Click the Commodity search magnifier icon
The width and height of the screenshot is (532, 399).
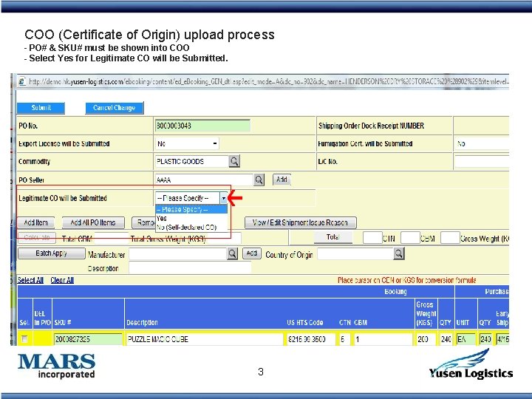point(234,162)
